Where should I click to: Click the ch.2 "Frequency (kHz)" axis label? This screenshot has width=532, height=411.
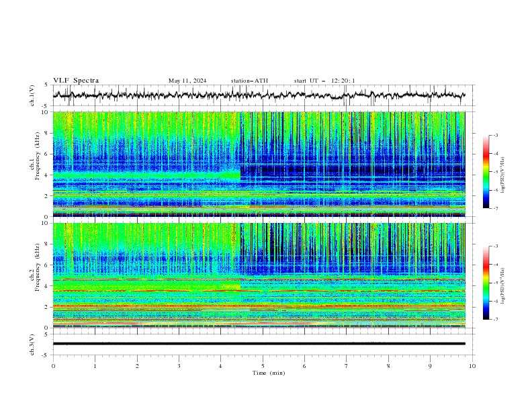37,267
